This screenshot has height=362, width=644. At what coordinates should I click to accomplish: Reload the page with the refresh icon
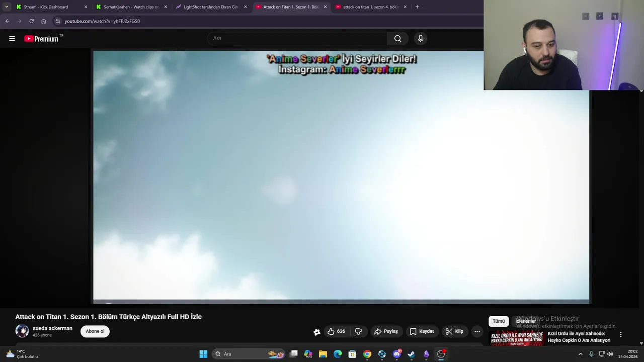pos(31,21)
